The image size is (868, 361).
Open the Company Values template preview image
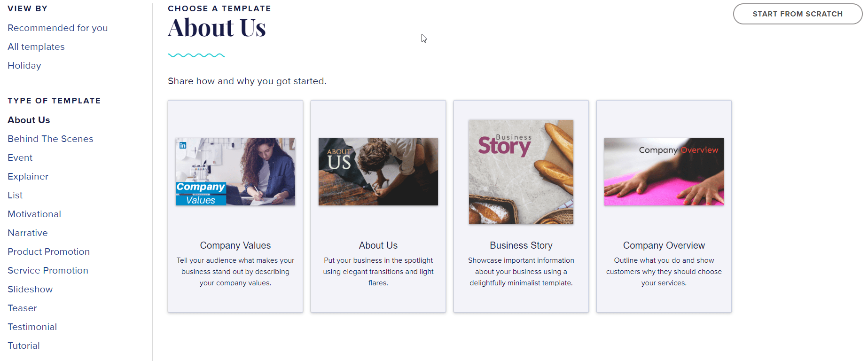click(x=235, y=172)
